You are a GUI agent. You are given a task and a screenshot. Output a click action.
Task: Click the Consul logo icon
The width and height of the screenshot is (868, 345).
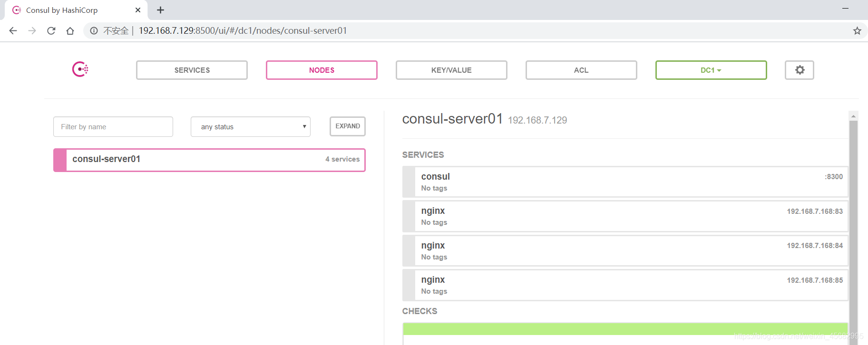tap(80, 69)
